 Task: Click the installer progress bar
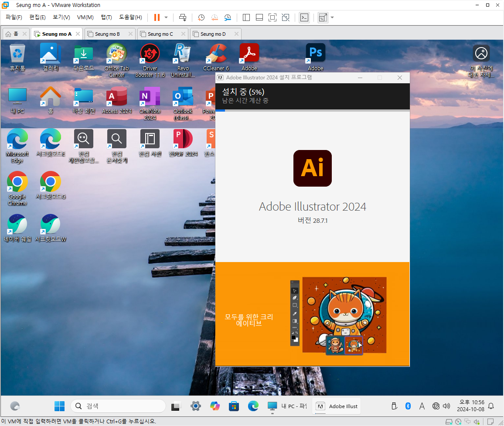coord(313,110)
